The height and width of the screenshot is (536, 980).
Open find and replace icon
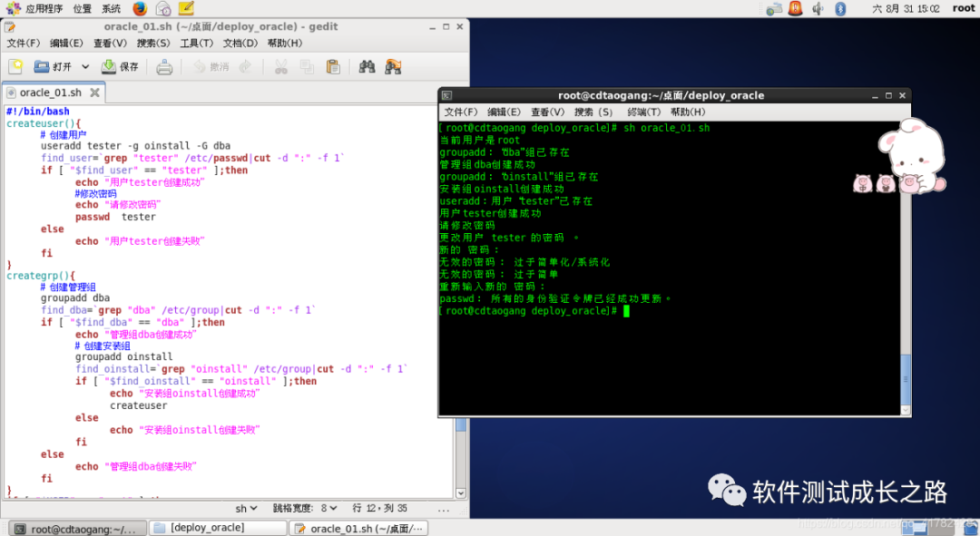coord(393,67)
